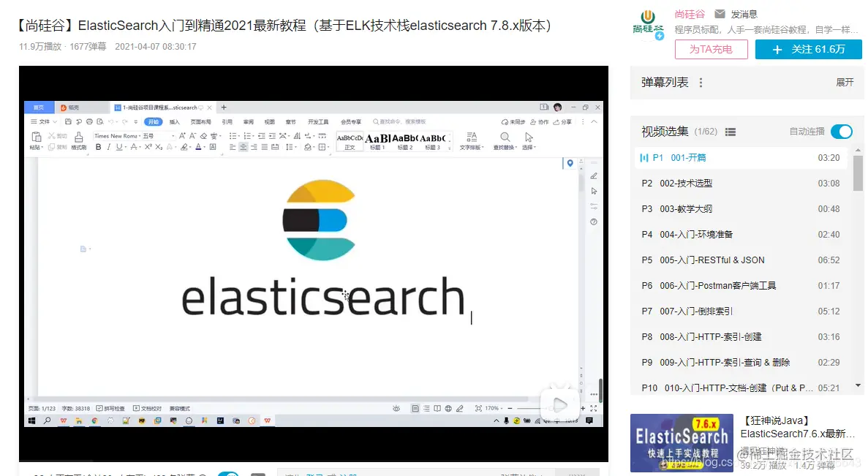Click the blue location pin icon
The height and width of the screenshot is (476, 868).
pyautogui.click(x=570, y=163)
